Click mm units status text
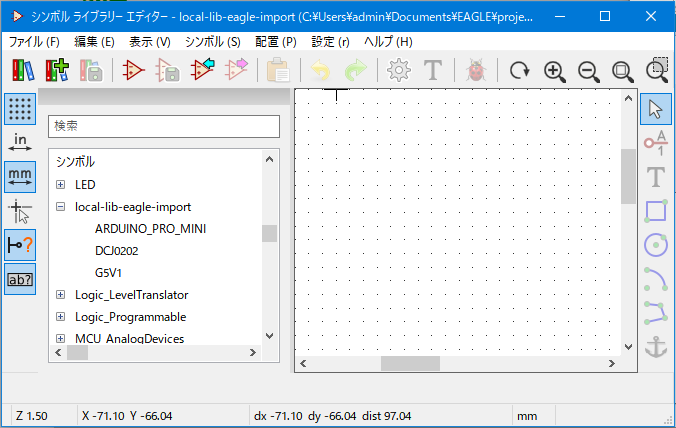Screen dimensions: 676x428 point(527,416)
